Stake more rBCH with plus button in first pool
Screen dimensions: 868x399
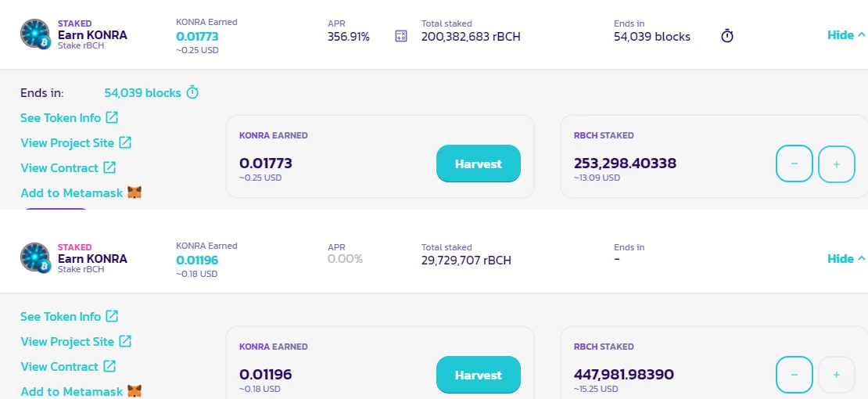[x=837, y=164]
